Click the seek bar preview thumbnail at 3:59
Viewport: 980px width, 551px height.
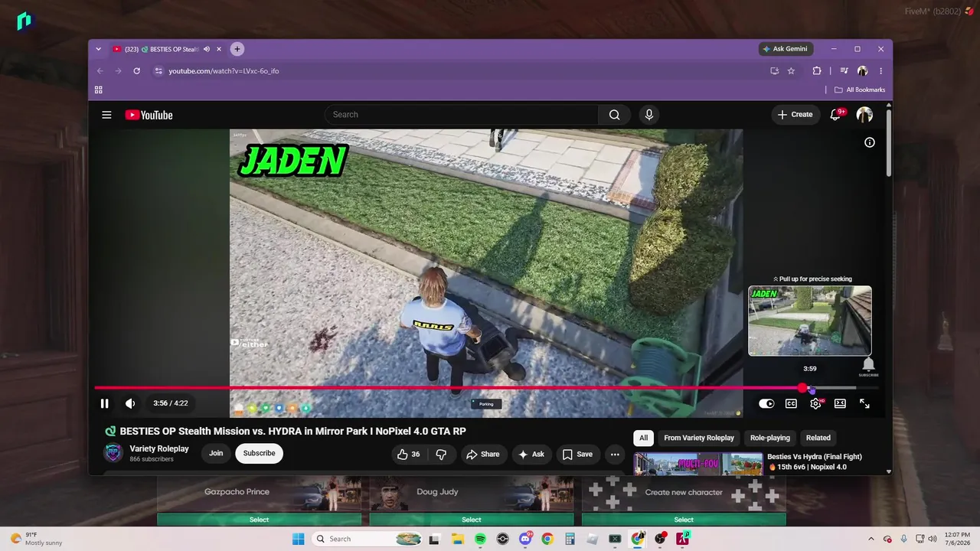(x=810, y=321)
